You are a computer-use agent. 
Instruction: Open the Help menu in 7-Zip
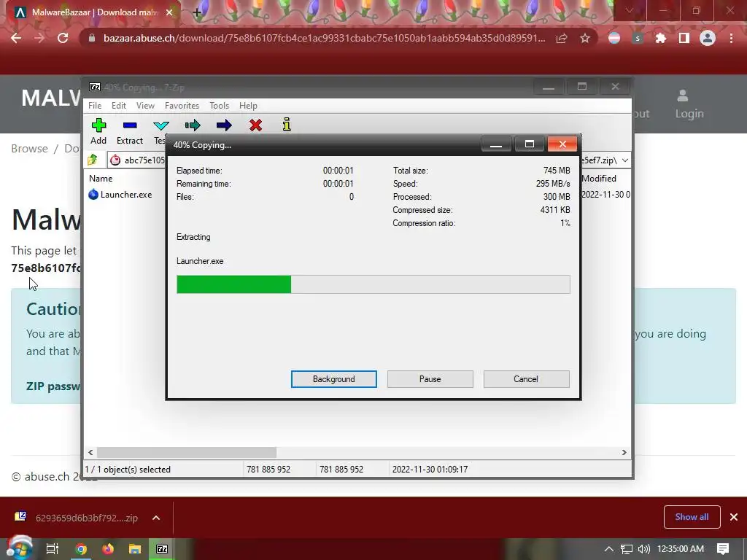[x=248, y=106]
